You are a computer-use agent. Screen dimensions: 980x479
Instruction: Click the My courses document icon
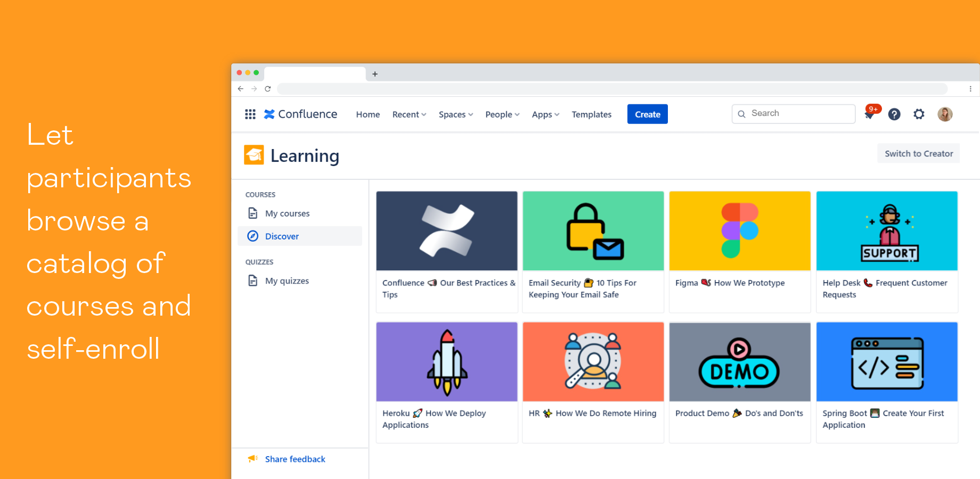pyautogui.click(x=253, y=213)
